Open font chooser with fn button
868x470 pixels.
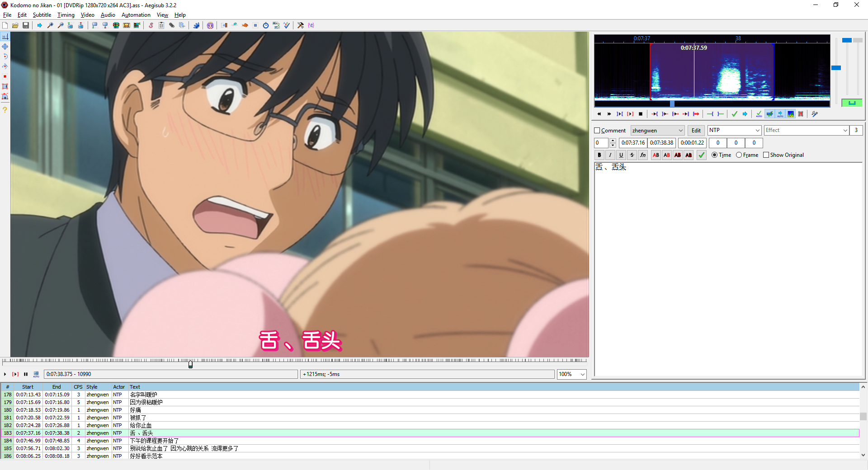pyautogui.click(x=643, y=155)
